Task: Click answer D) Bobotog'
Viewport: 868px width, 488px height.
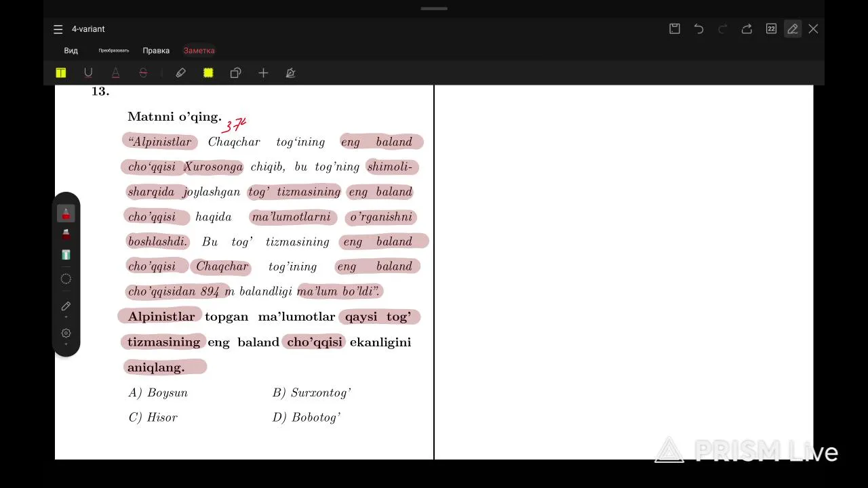Action: [307, 418]
